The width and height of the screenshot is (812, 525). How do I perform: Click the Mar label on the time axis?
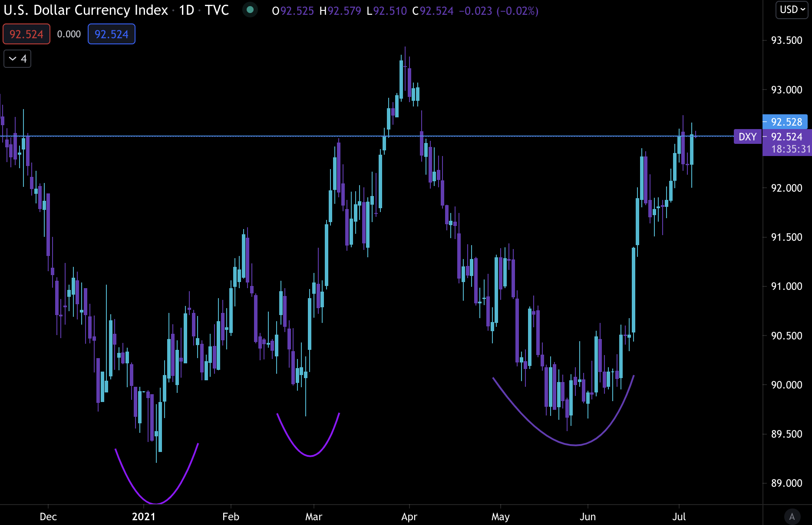[314, 517]
